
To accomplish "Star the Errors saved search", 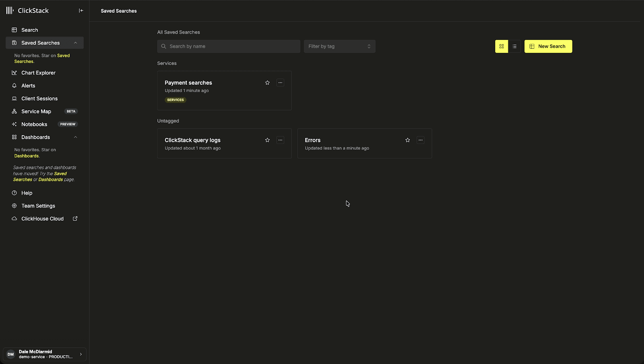I will pos(407,140).
